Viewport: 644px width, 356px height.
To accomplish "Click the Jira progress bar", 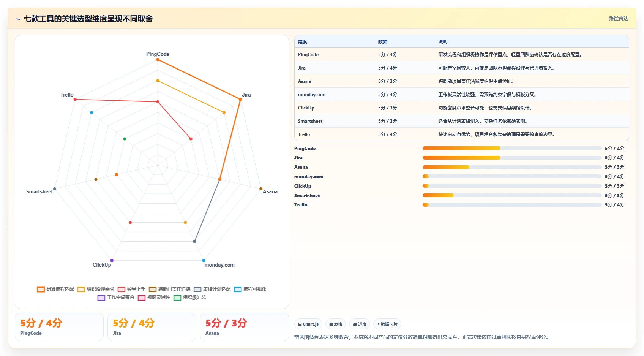I will pyautogui.click(x=512, y=158).
